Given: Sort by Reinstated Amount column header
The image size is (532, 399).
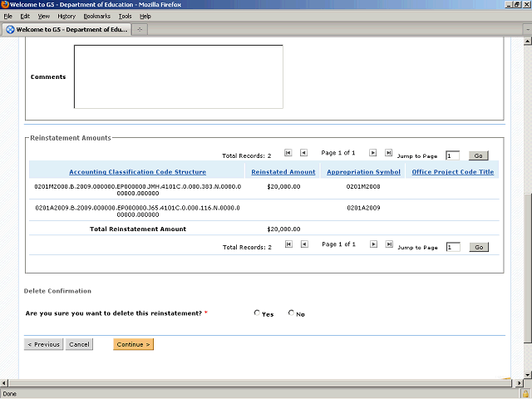Looking at the screenshot, I should tap(283, 172).
